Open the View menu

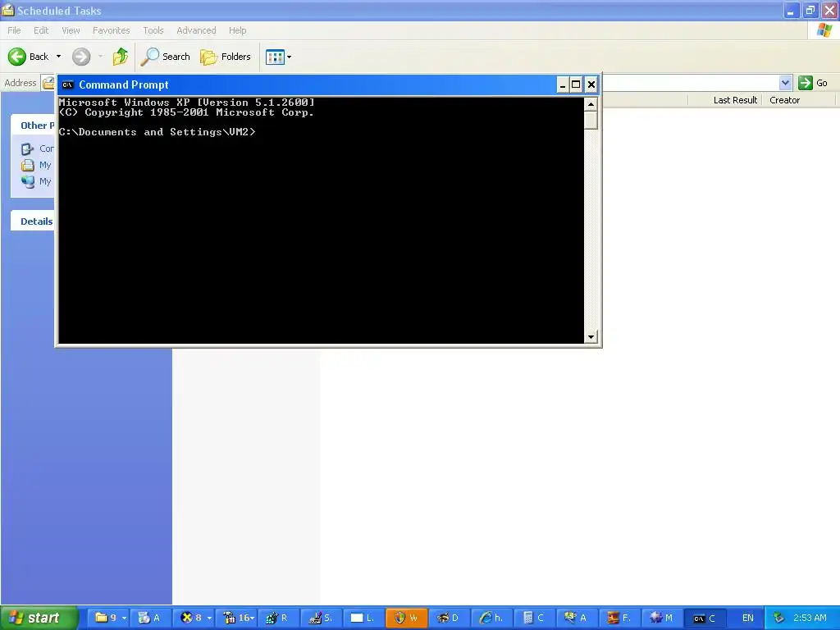click(71, 30)
